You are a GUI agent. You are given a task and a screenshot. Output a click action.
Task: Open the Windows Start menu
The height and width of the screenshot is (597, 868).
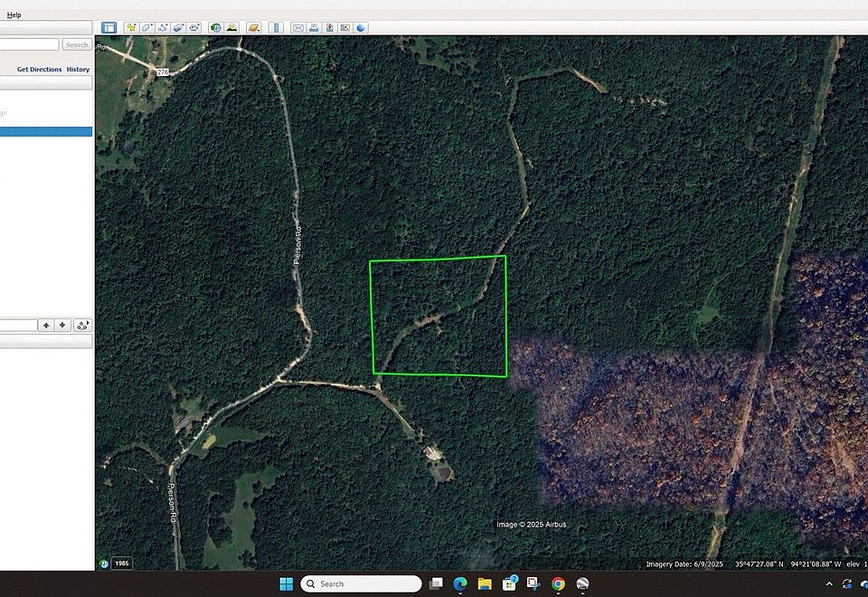(287, 583)
